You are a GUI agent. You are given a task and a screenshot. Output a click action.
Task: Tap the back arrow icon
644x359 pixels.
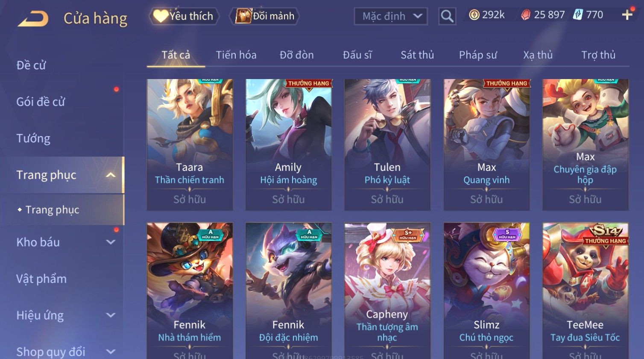point(33,18)
